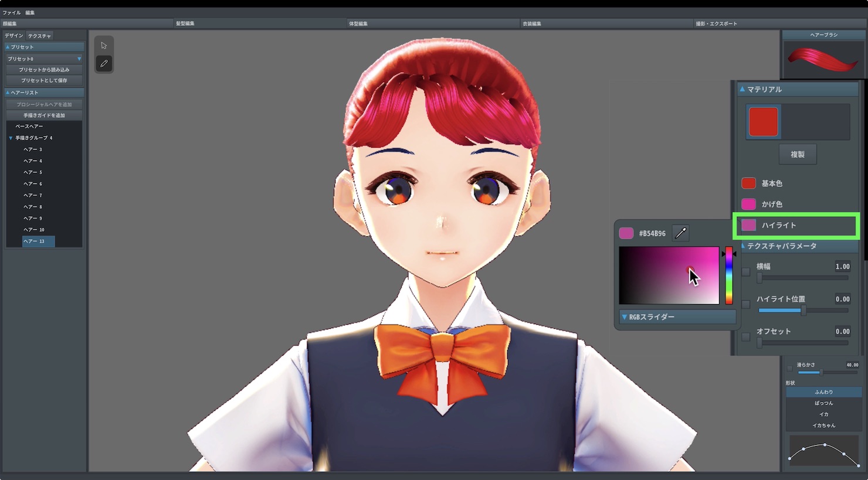Image resolution: width=868 pixels, height=480 pixels.
Task: Click the saturation-brightness color square
Action: click(669, 275)
